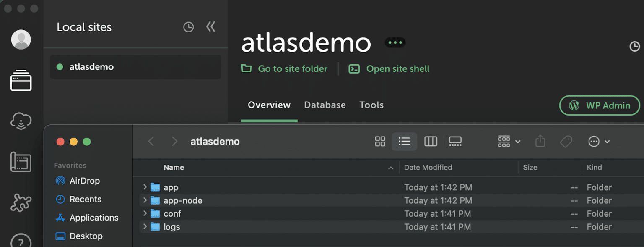Open the user avatar profile icon
The height and width of the screenshot is (247, 644).
21,40
